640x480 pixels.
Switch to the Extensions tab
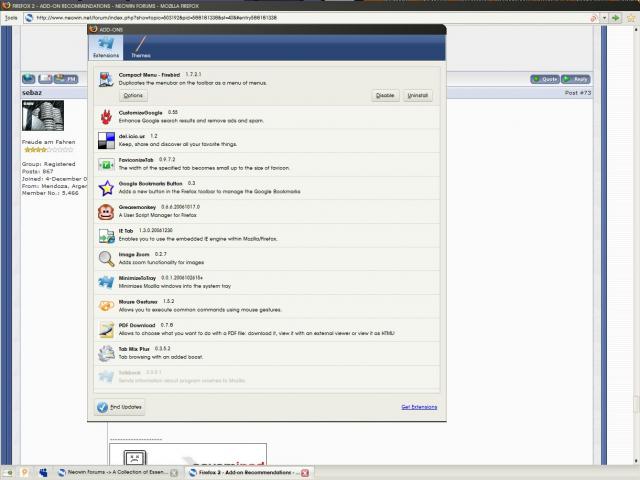coord(106,48)
